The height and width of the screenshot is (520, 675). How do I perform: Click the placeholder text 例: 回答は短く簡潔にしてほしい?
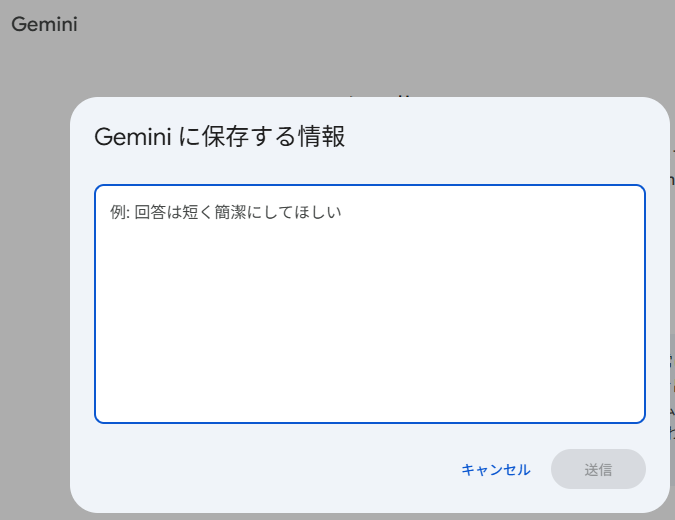click(226, 213)
